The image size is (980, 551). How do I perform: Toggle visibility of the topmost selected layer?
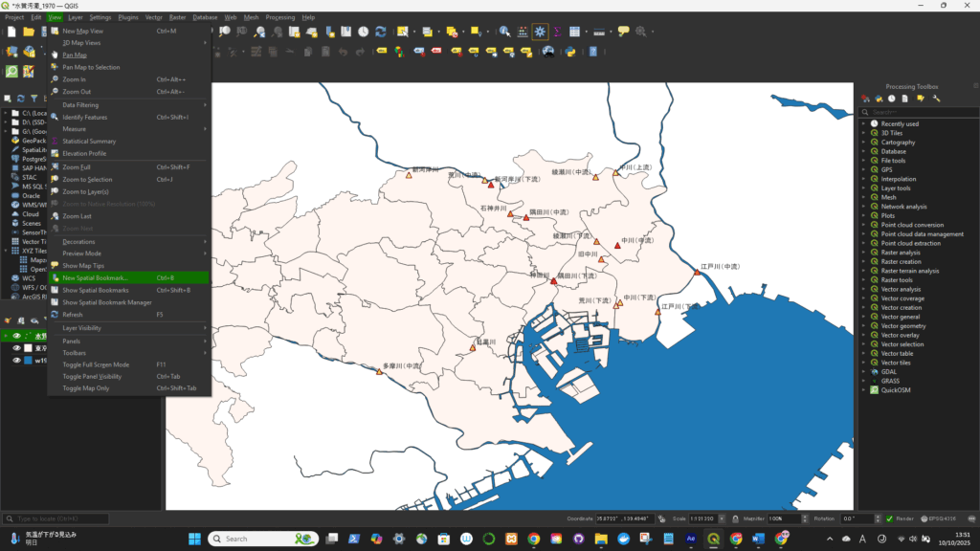[x=16, y=336]
